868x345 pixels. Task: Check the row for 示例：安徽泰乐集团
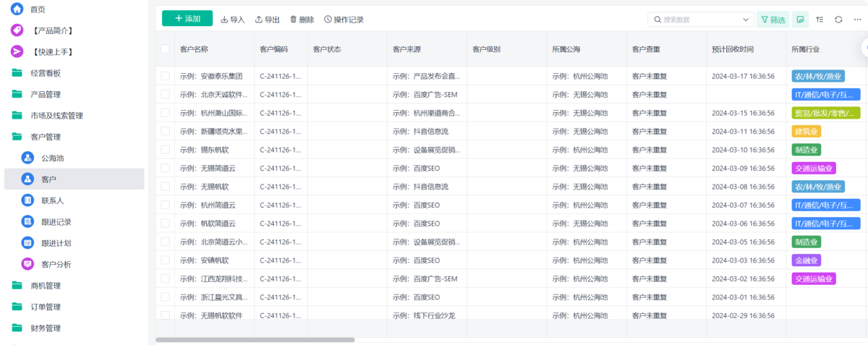click(166, 76)
